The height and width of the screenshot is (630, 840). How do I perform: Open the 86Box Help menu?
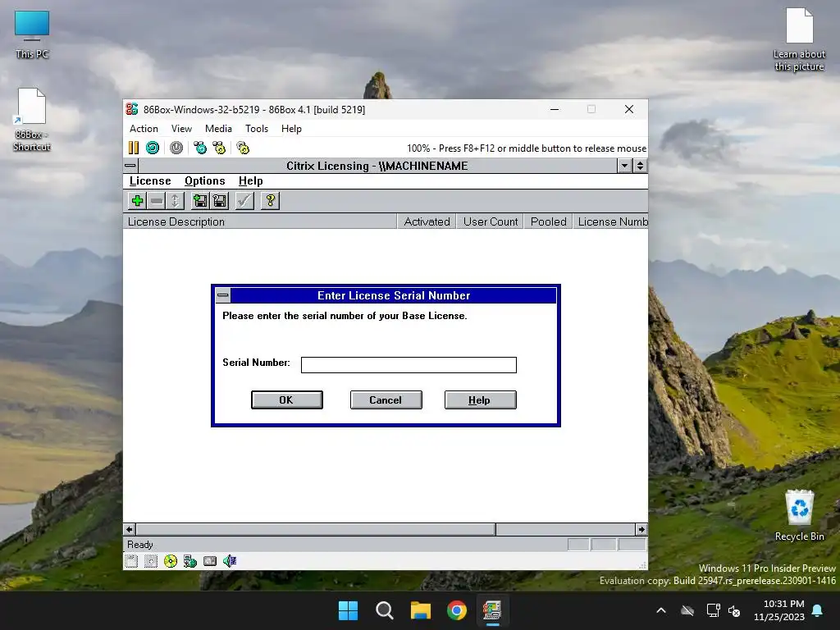291,129
